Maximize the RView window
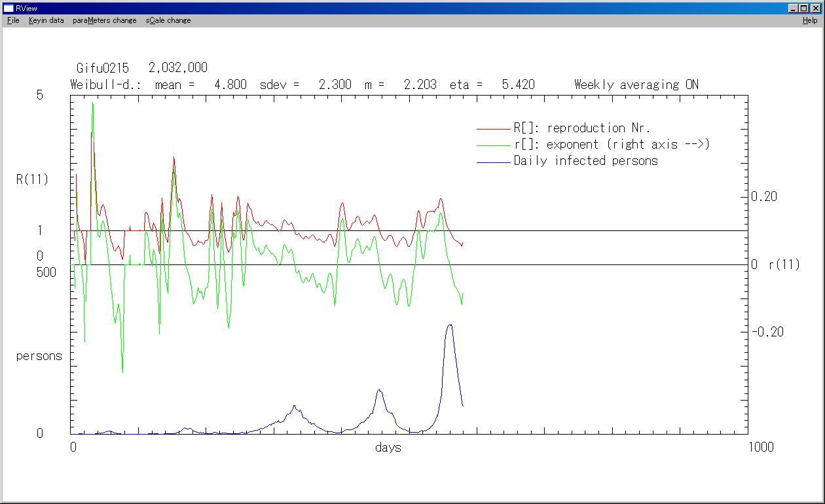Image resolution: width=825 pixels, height=504 pixels. click(x=804, y=8)
